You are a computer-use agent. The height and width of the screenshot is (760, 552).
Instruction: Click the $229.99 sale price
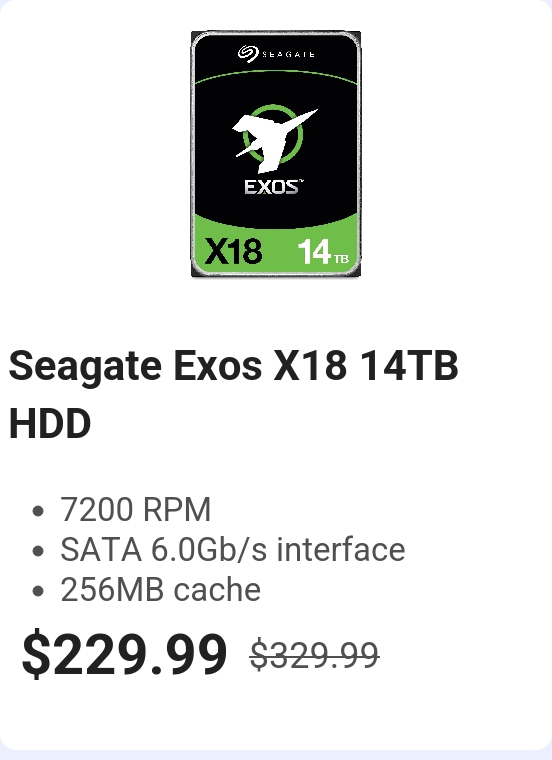[125, 653]
